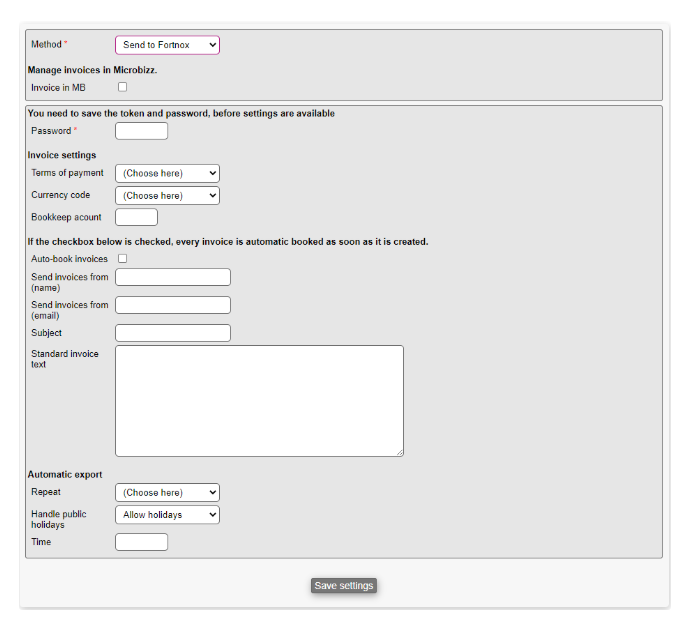Image resolution: width=682 pixels, height=627 pixels.
Task: Click the Send invoices from (email) field
Action: tap(173, 305)
